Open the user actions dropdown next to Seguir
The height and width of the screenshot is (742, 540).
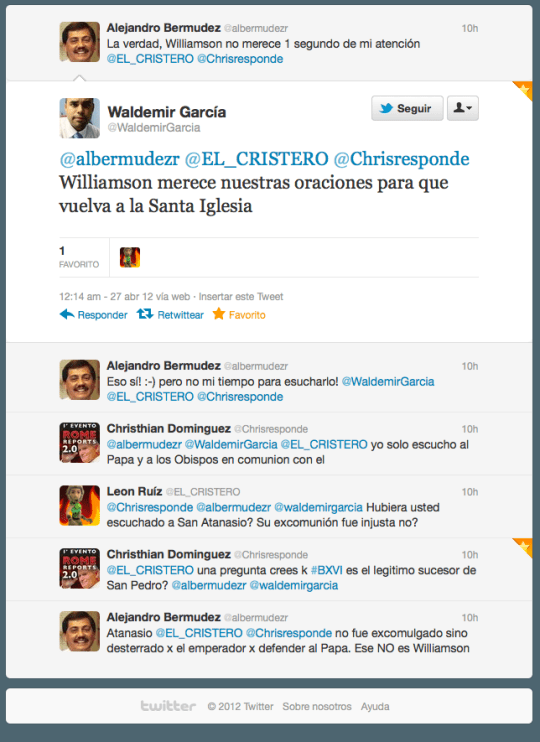click(463, 108)
